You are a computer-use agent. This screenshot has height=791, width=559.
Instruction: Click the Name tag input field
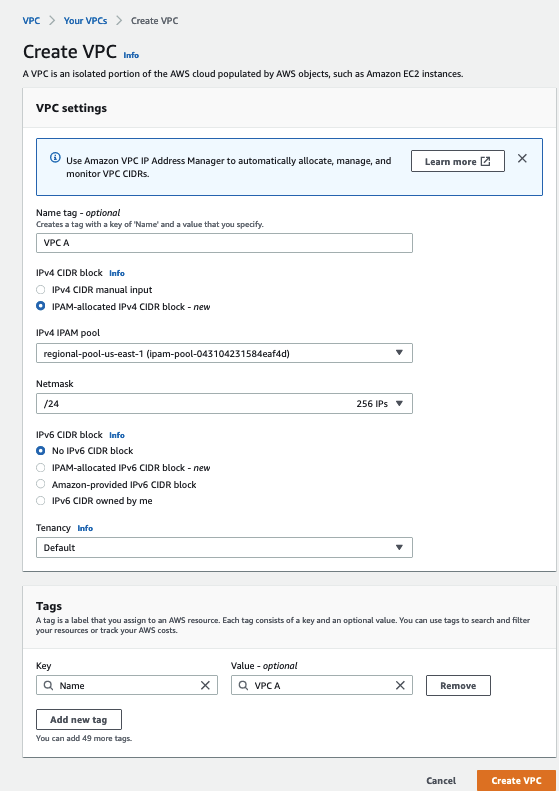[224, 243]
